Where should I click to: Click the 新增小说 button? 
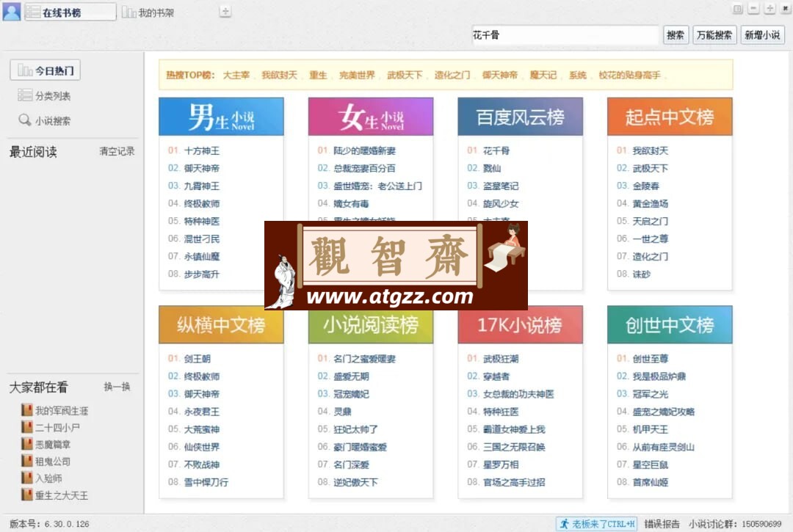[x=762, y=35]
